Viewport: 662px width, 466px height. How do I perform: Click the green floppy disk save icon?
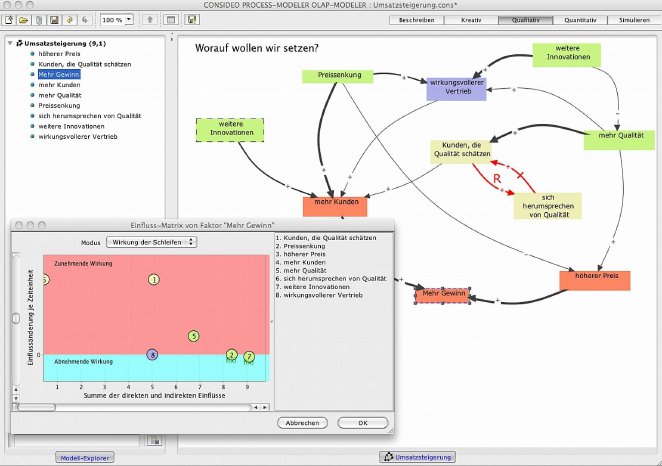[192, 19]
